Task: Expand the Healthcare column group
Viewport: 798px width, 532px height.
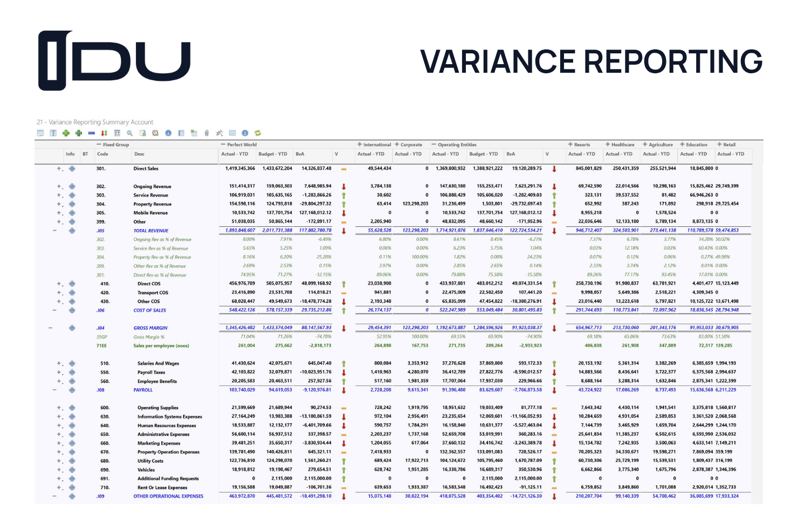Action: tap(608, 144)
